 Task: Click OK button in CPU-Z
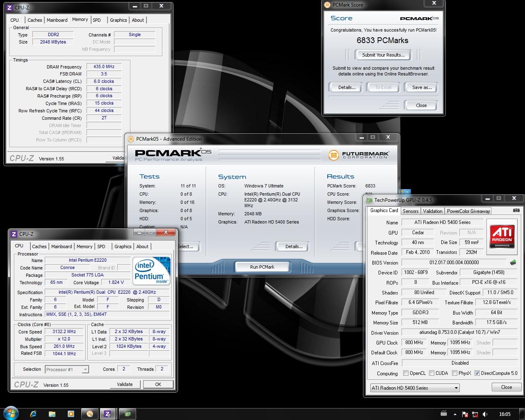[158, 384]
